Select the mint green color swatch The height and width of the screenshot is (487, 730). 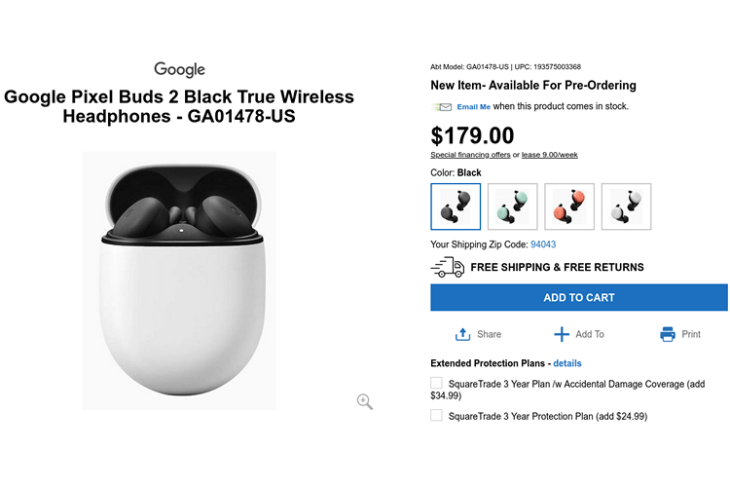[x=513, y=207]
